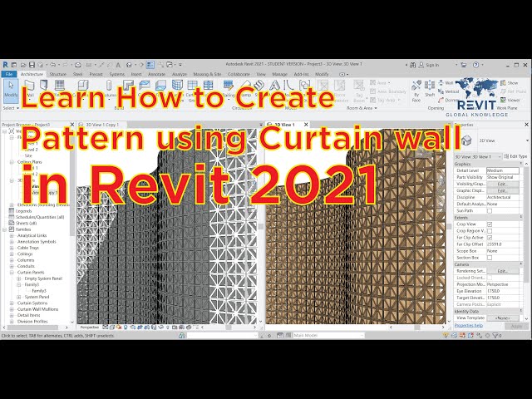Click the Vertical opening tool
The width and height of the screenshot is (532, 399).
448,91
